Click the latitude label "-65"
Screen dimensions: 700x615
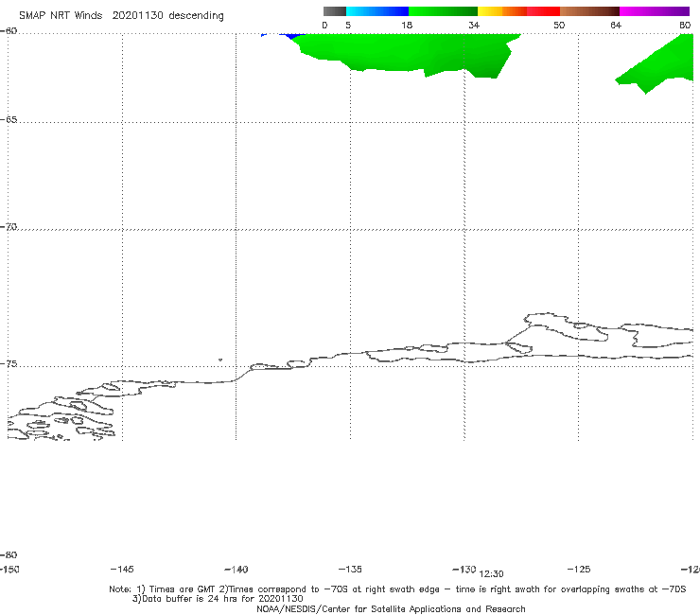9,120
